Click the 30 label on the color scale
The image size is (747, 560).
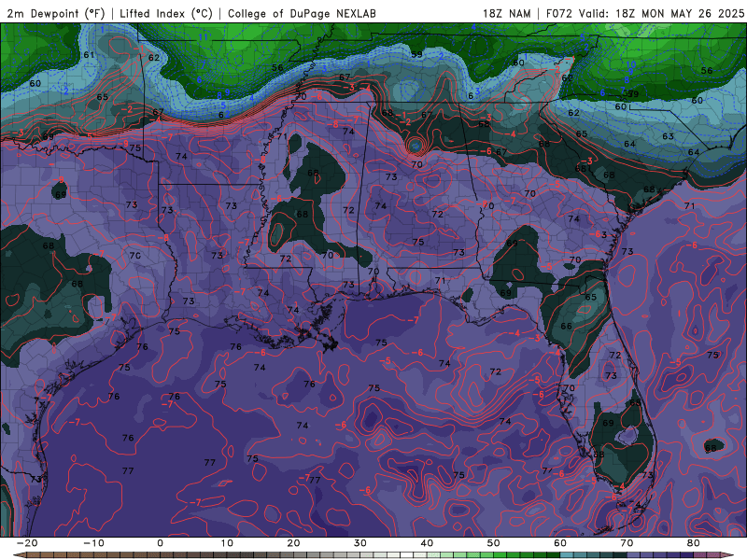360,543
